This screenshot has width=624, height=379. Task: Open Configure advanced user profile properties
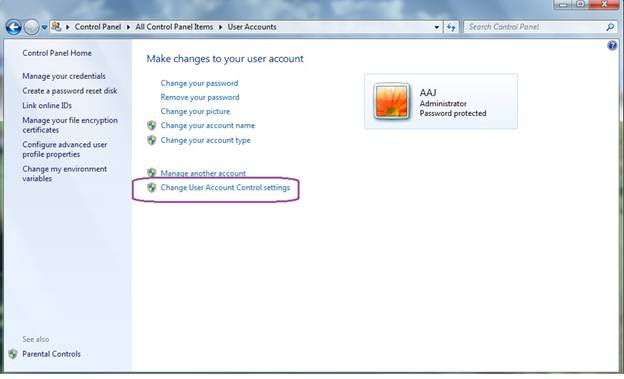[65, 149]
